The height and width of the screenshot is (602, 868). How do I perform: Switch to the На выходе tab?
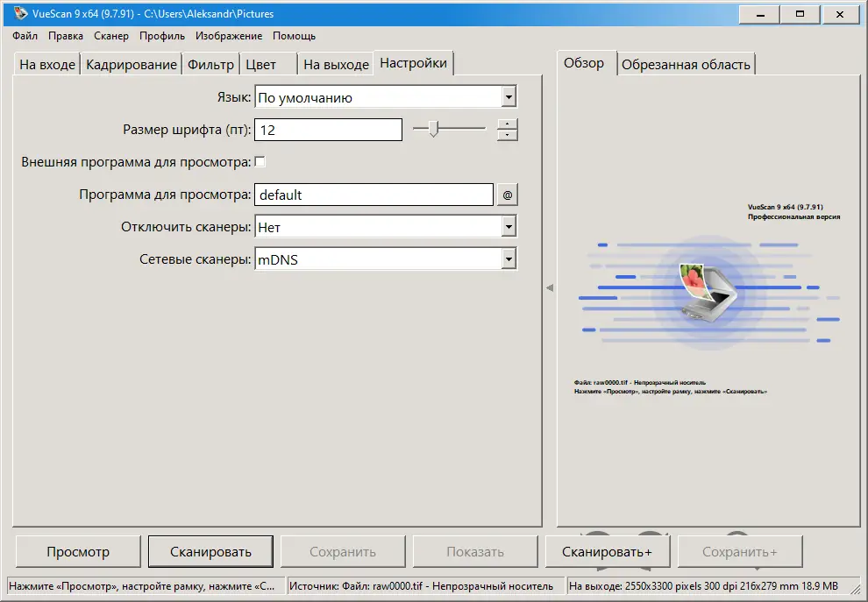(x=336, y=65)
